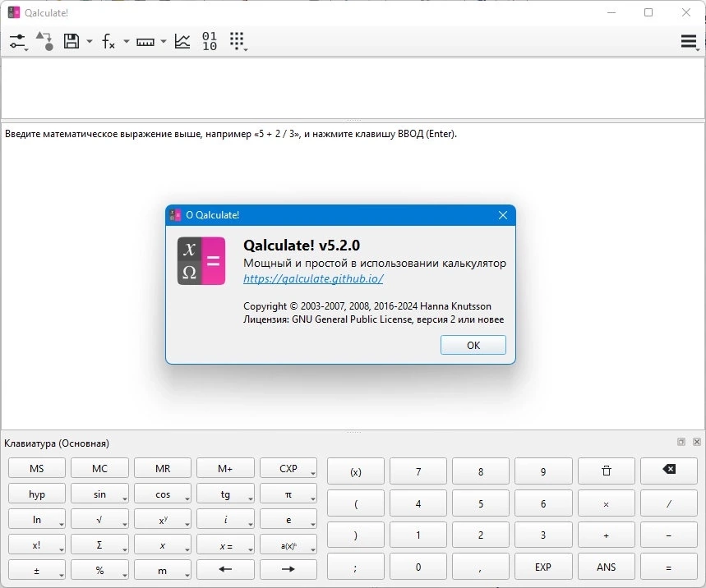Close the About Qalculate dialog
706x588 pixels.
coord(503,215)
